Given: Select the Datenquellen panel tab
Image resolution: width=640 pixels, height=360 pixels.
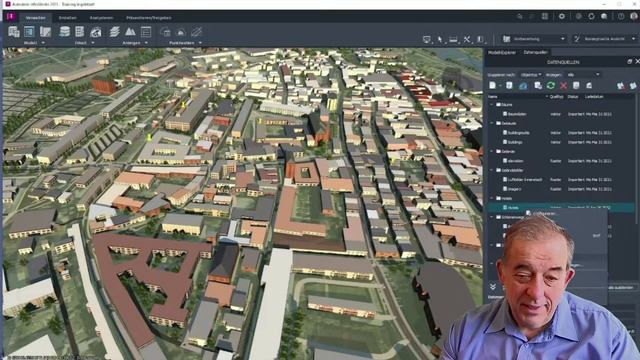Looking at the screenshot, I should pyautogui.click(x=535, y=52).
